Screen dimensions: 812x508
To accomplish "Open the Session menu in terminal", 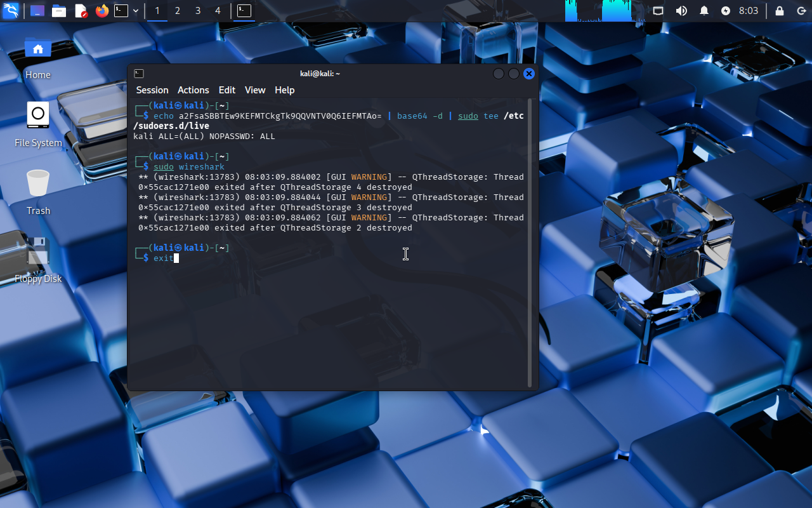I will click(x=152, y=90).
